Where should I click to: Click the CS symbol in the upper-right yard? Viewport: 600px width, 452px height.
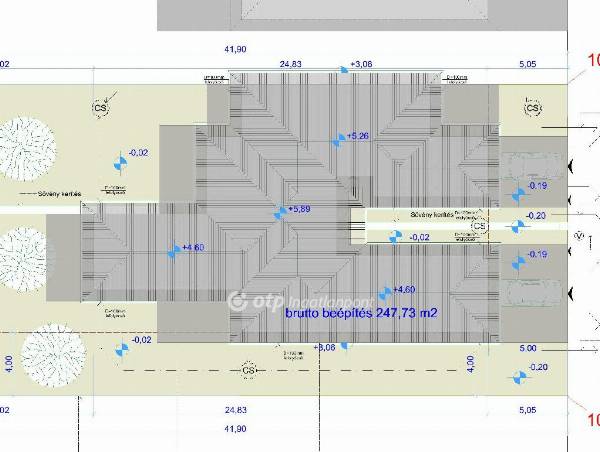pyautogui.click(x=533, y=108)
